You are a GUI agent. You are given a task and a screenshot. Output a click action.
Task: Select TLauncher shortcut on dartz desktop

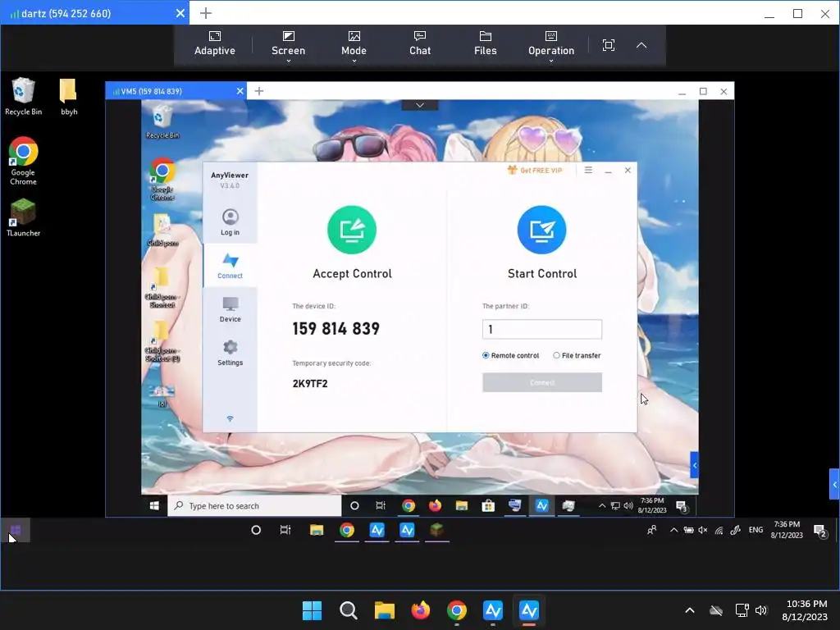[x=23, y=217]
